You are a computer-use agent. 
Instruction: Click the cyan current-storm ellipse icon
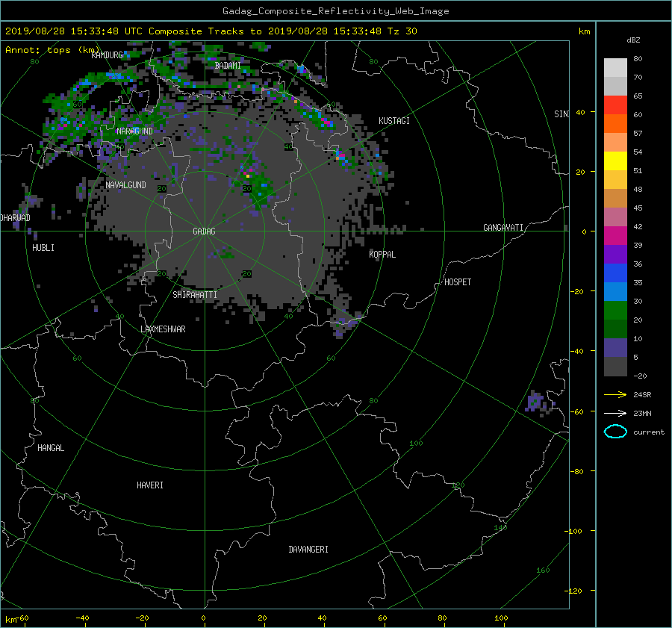tap(615, 432)
